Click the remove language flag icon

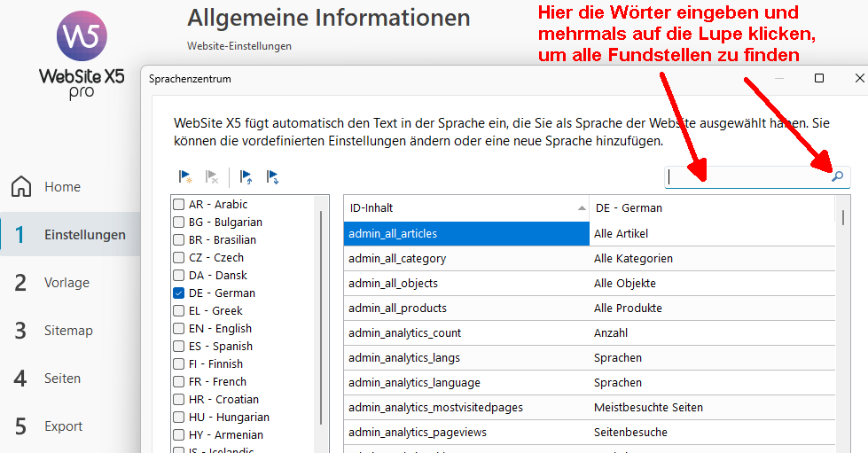coord(212,177)
